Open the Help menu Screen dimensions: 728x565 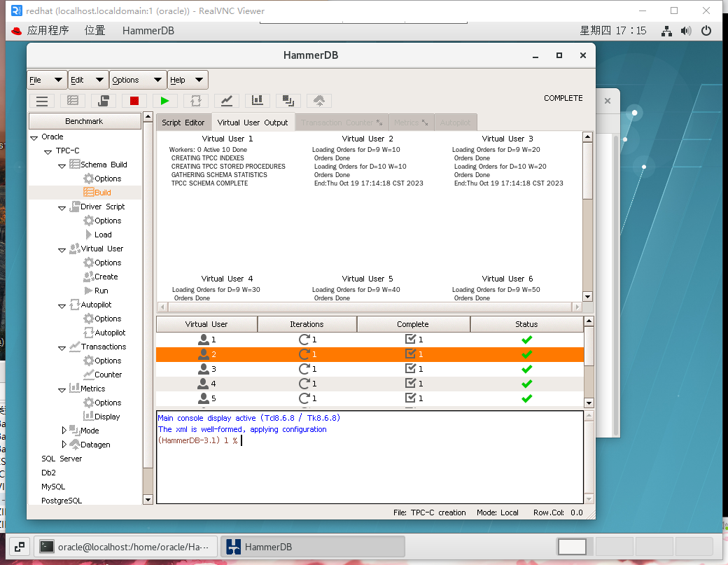click(x=188, y=80)
